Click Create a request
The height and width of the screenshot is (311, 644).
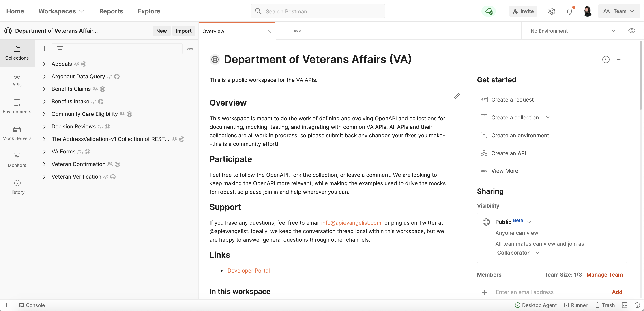[507, 100]
